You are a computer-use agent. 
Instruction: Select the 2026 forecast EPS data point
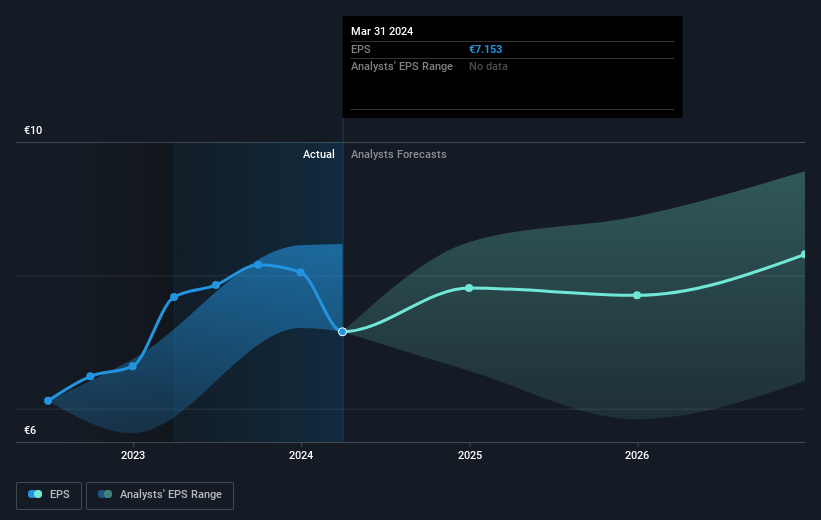[637, 295]
